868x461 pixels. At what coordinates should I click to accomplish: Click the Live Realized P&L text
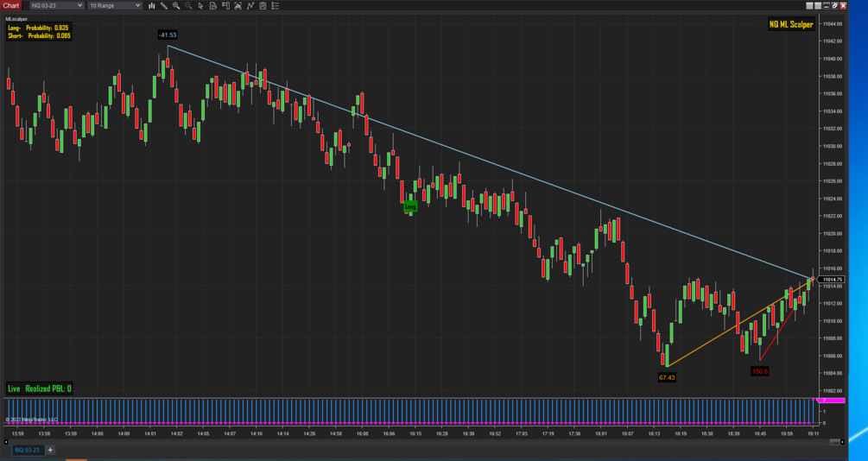pos(40,388)
